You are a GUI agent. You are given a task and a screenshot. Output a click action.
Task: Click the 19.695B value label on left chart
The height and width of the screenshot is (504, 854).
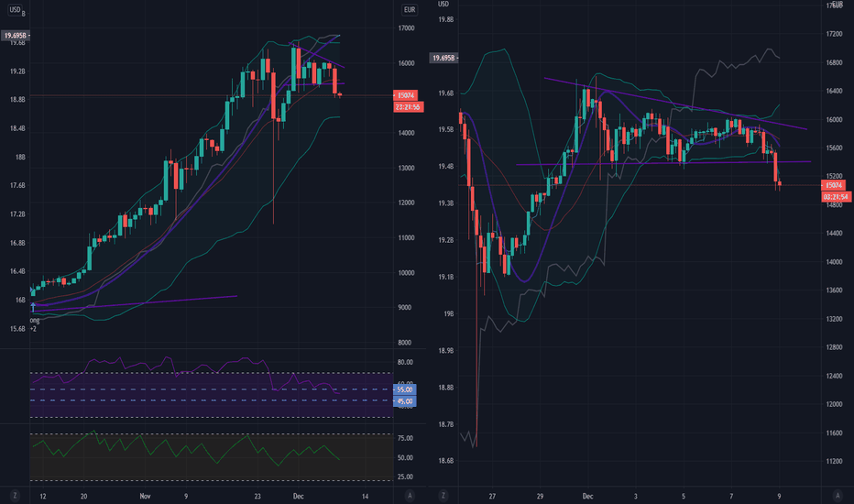[15, 36]
